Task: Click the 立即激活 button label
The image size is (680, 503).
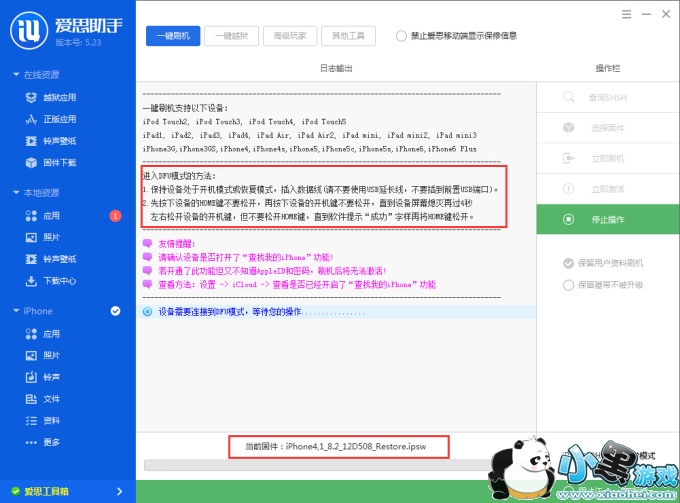Action: pos(608,189)
